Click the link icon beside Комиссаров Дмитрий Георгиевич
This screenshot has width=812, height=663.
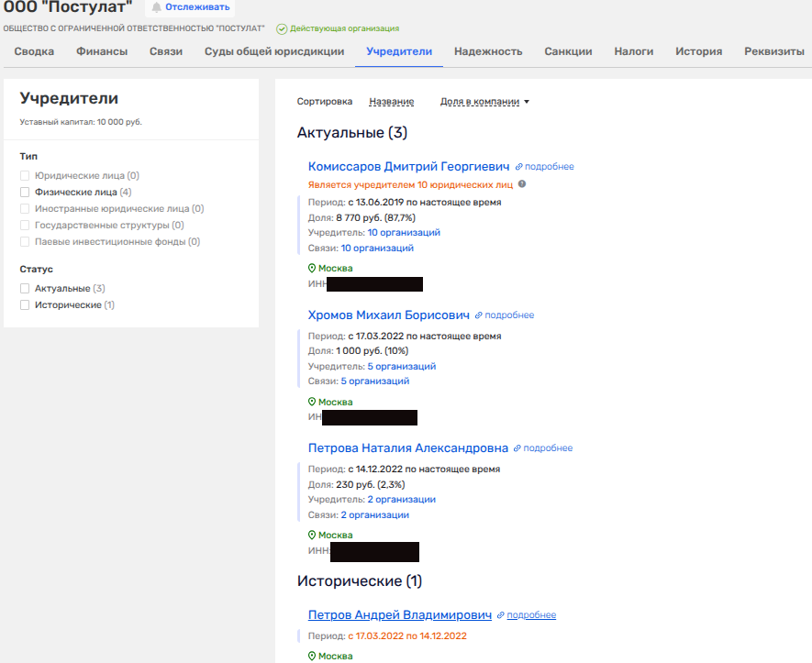click(x=518, y=167)
